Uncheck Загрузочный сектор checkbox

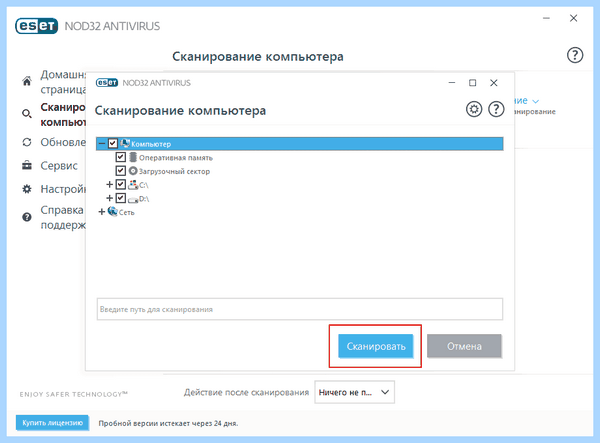121,171
